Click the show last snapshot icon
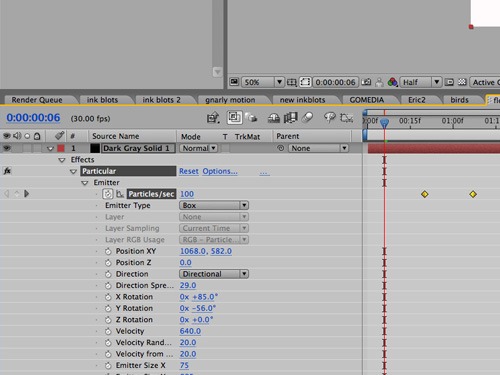 pos(379,82)
